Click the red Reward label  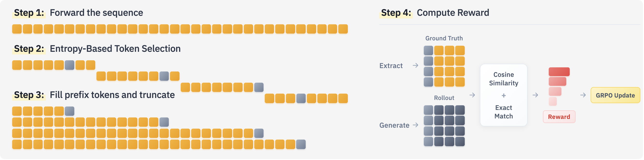click(x=559, y=117)
